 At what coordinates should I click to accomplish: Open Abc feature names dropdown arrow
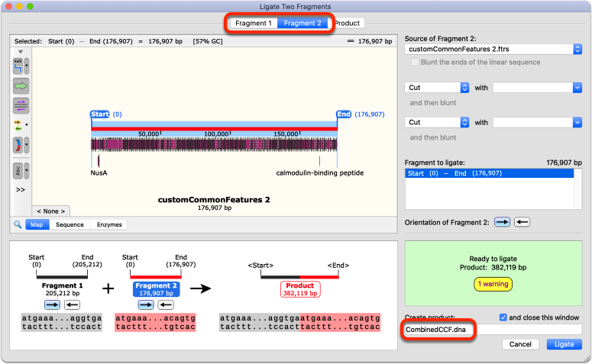(x=27, y=171)
